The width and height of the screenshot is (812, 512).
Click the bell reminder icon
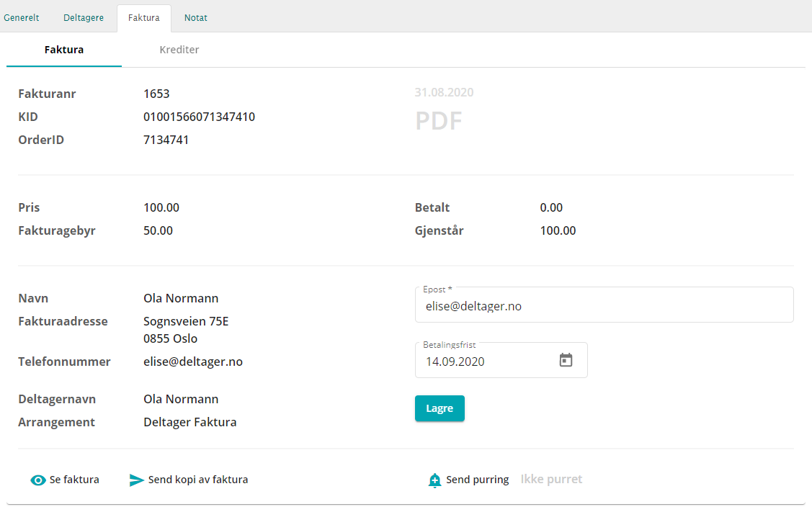pos(434,480)
